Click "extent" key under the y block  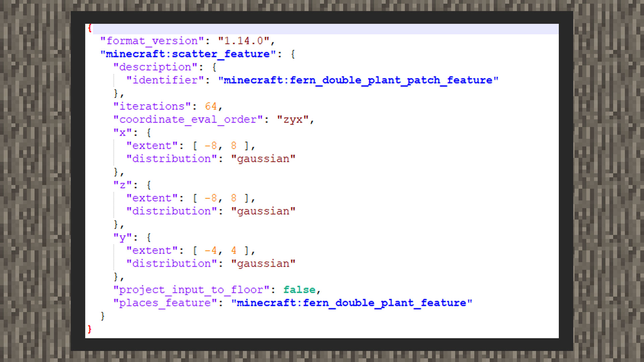click(x=152, y=250)
